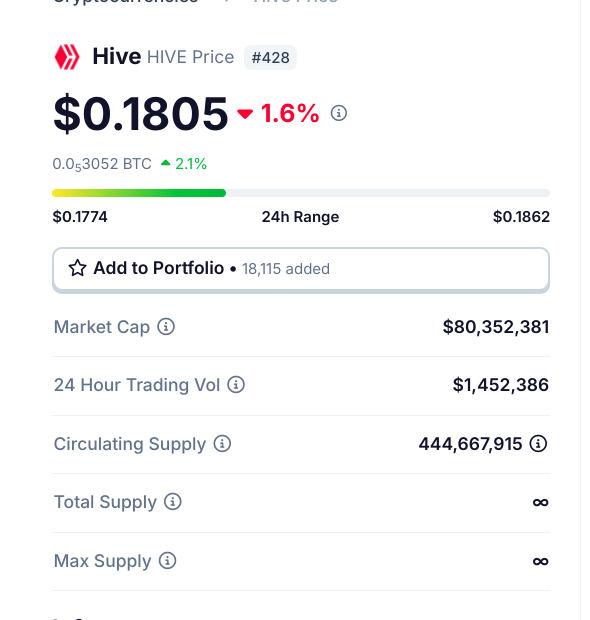Click 24 Hour Trading Vol info icon
Viewport: 590px width, 620px height.
click(236, 385)
